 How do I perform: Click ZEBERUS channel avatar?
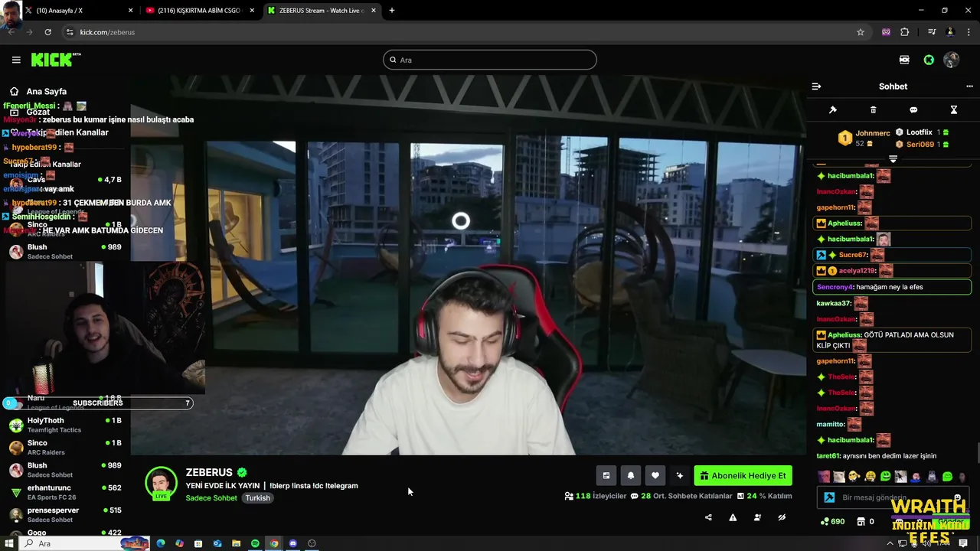[x=162, y=484]
